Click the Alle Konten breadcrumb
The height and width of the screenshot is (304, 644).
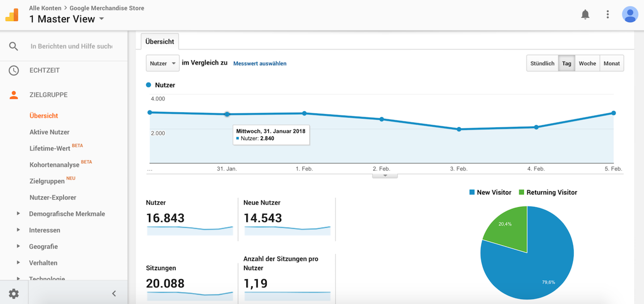(44, 8)
